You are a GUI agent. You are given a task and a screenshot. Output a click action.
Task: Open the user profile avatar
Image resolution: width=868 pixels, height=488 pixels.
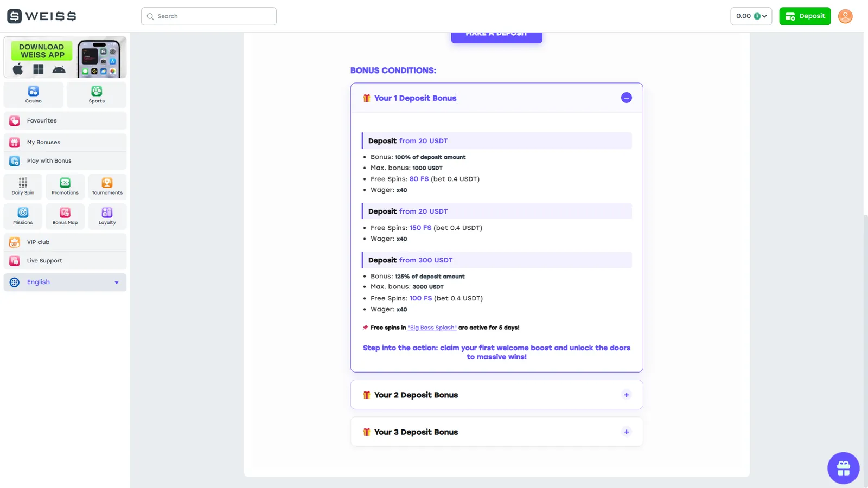(845, 16)
